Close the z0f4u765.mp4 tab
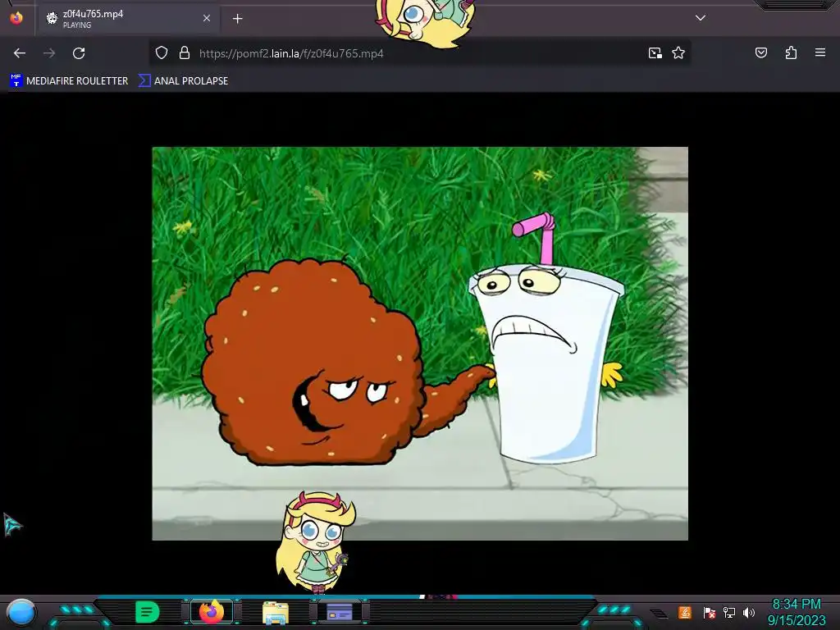The height and width of the screenshot is (630, 840). click(207, 18)
